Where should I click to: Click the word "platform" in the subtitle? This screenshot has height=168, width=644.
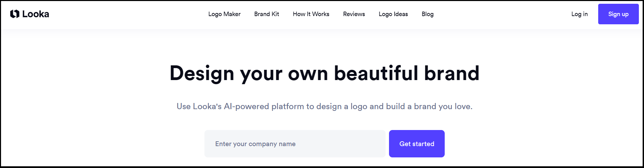287,106
